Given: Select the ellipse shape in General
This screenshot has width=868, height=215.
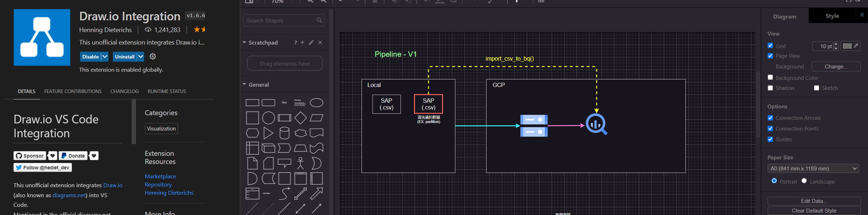Looking at the screenshot, I should coord(316,103).
